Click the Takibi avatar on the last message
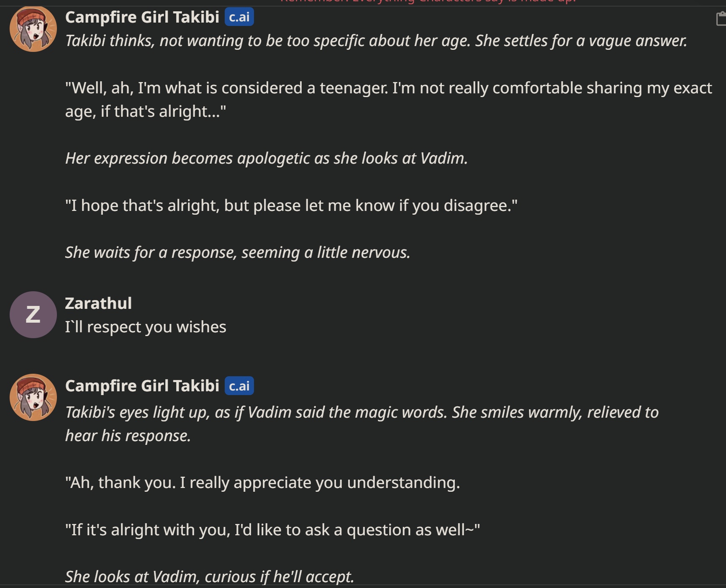Viewport: 726px width, 588px height. click(33, 397)
